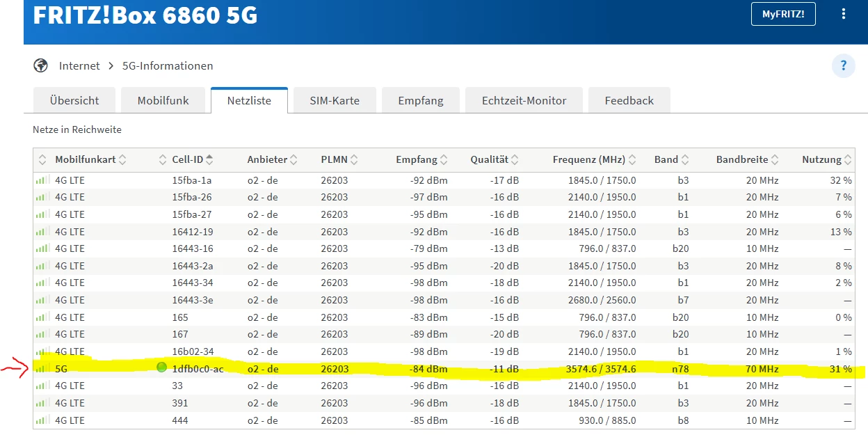Click signal bars icon of cell 167
This screenshot has height=435, width=868.
[42, 334]
